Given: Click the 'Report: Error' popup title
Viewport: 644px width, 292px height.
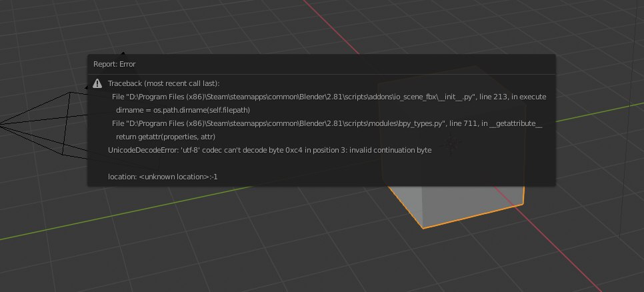Looking at the screenshot, I should [x=114, y=64].
